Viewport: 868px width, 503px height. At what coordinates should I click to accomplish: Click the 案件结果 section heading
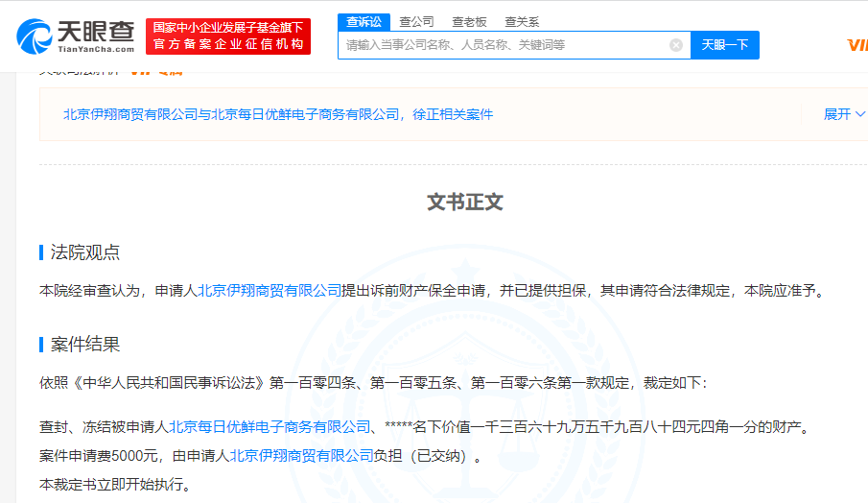click(84, 345)
